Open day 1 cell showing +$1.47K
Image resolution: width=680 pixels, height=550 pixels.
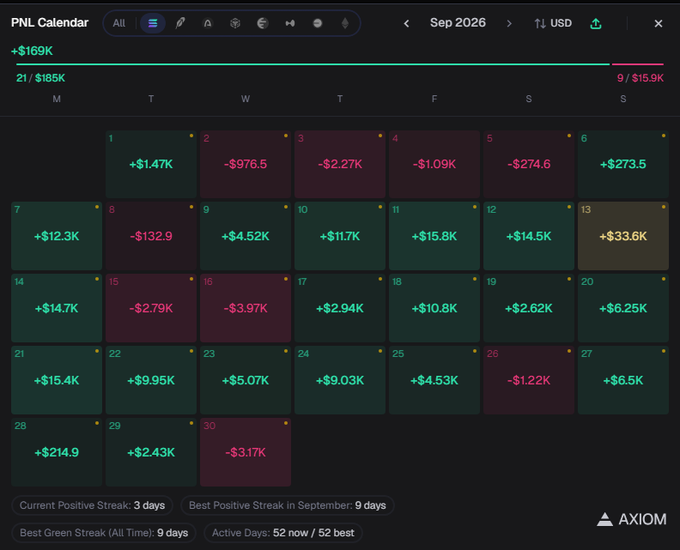coord(151,164)
